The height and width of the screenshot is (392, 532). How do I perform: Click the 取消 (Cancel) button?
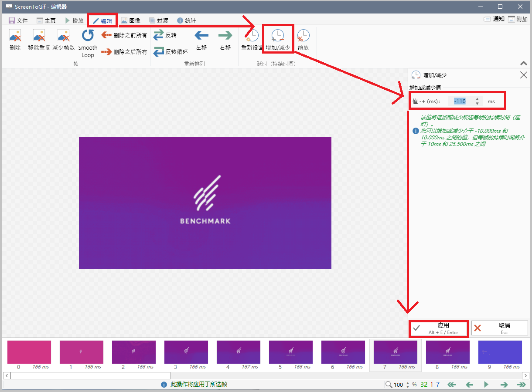(x=500, y=328)
